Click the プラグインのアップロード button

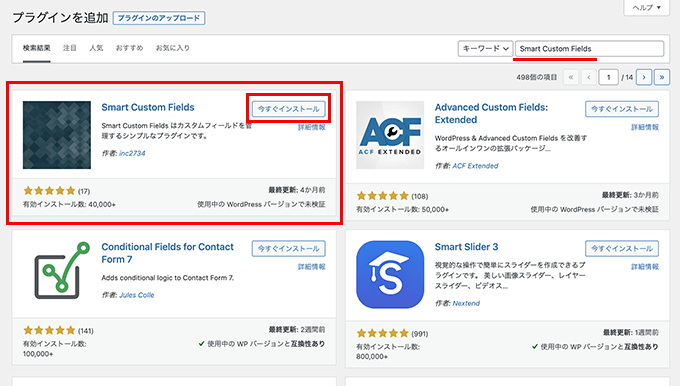[159, 18]
